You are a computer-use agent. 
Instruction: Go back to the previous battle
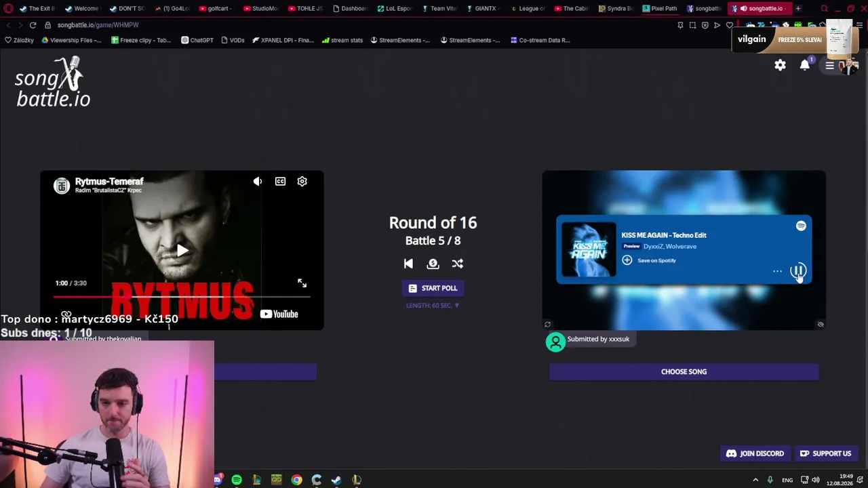408,264
